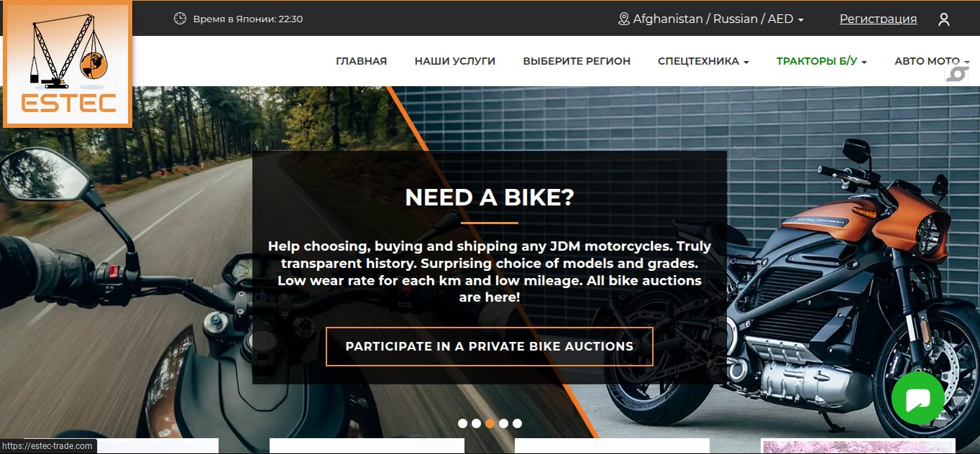Select the fifth carousel slide dot
The height and width of the screenshot is (454, 980).
tap(517, 423)
